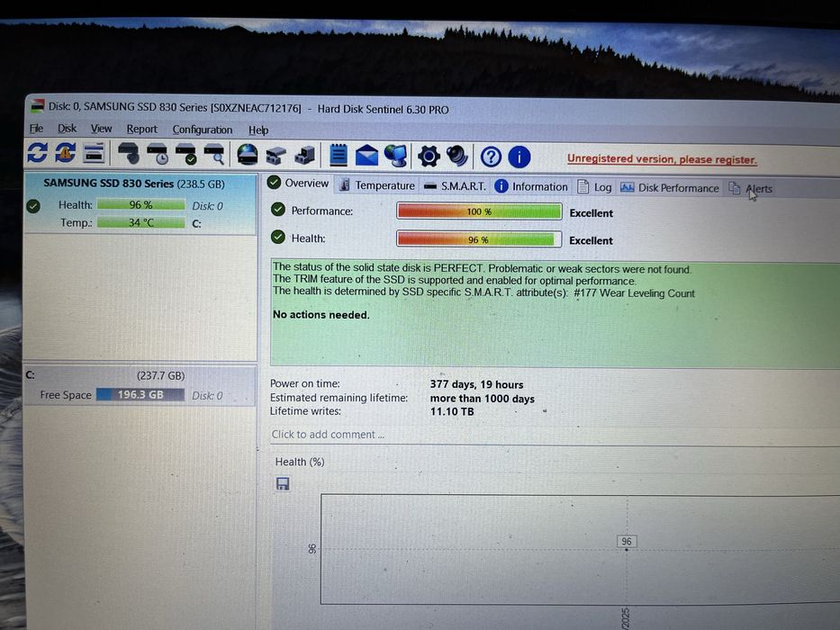Open the blue notepad report icon
840x630 pixels.
point(339,156)
